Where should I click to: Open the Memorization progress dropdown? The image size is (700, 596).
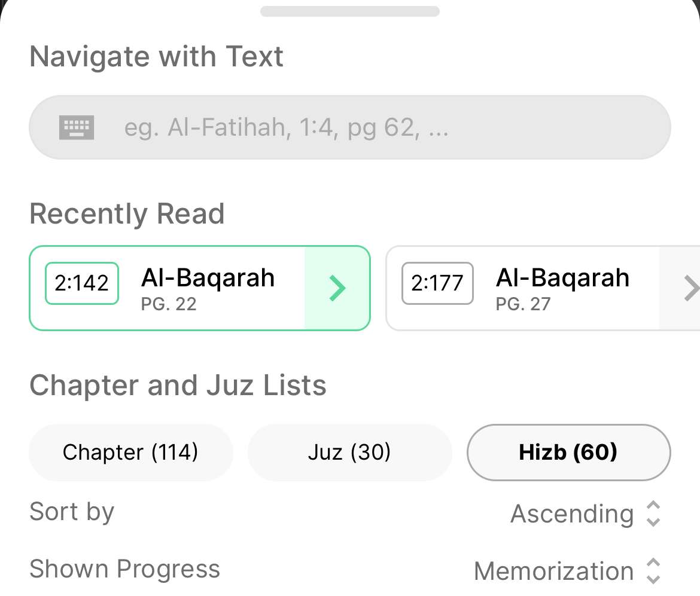point(553,571)
